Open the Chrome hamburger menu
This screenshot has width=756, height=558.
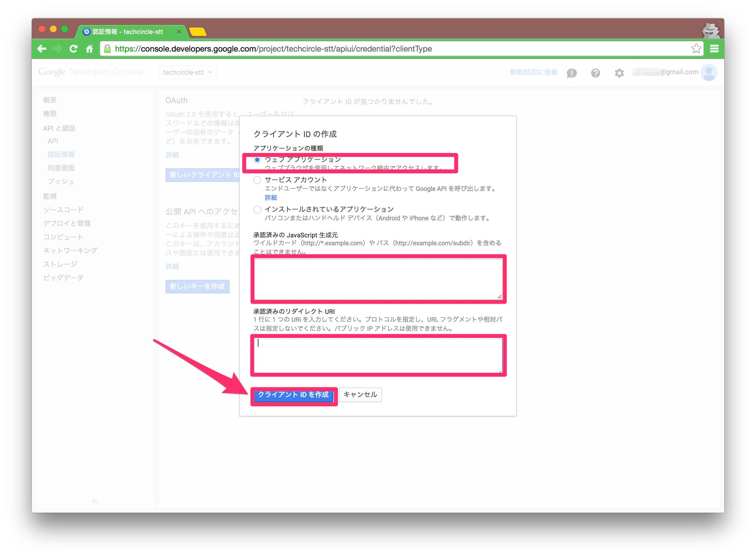[714, 49]
